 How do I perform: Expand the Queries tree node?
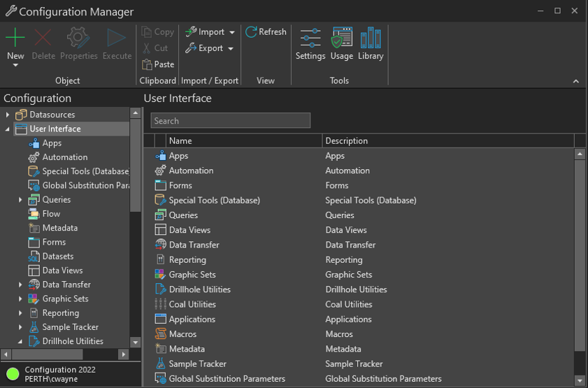pos(20,200)
